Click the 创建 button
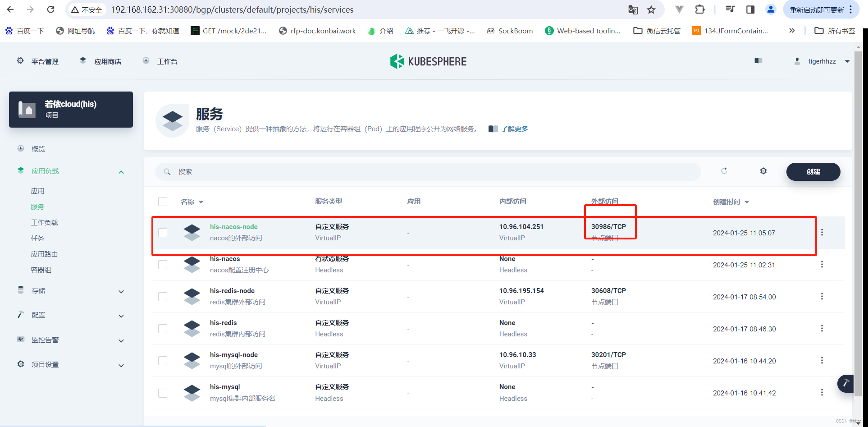This screenshot has width=868, height=427. [x=813, y=172]
